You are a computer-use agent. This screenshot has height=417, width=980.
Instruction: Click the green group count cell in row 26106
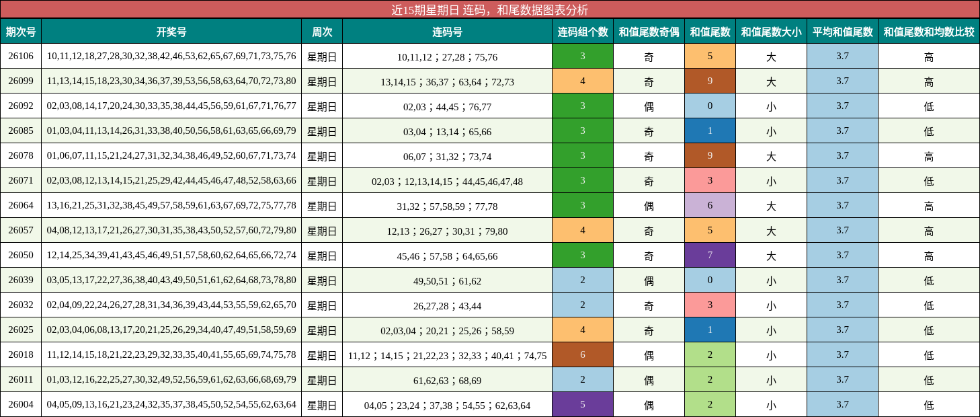(x=583, y=56)
